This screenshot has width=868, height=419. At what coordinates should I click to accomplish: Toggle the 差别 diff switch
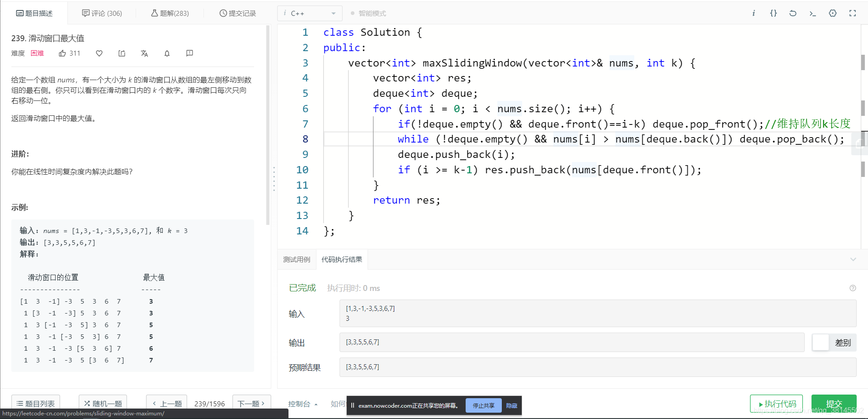click(x=834, y=343)
